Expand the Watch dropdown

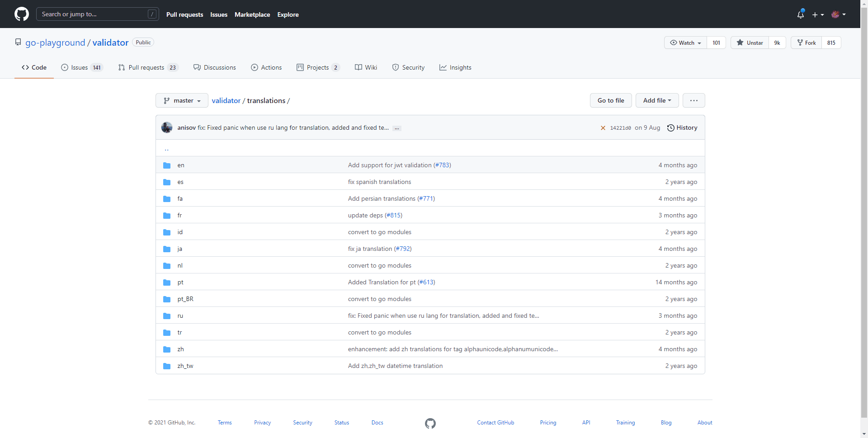685,42
